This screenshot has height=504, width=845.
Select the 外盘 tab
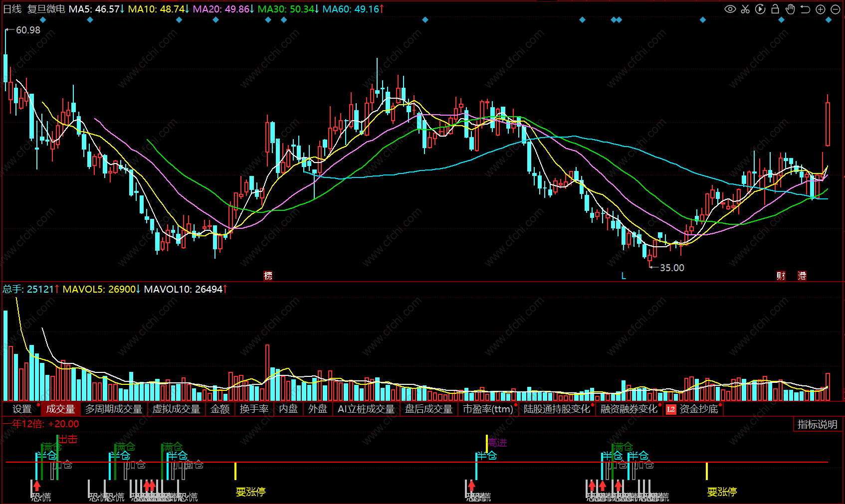(x=318, y=409)
